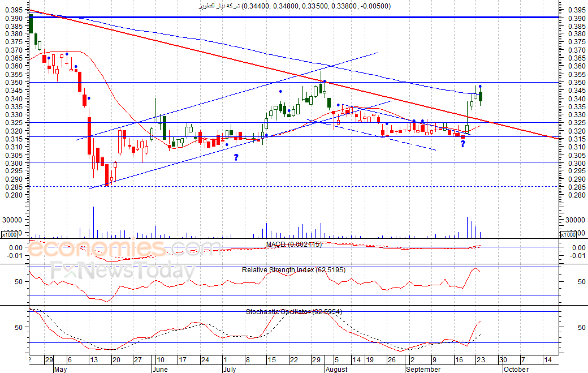Select the June month label

point(160,369)
